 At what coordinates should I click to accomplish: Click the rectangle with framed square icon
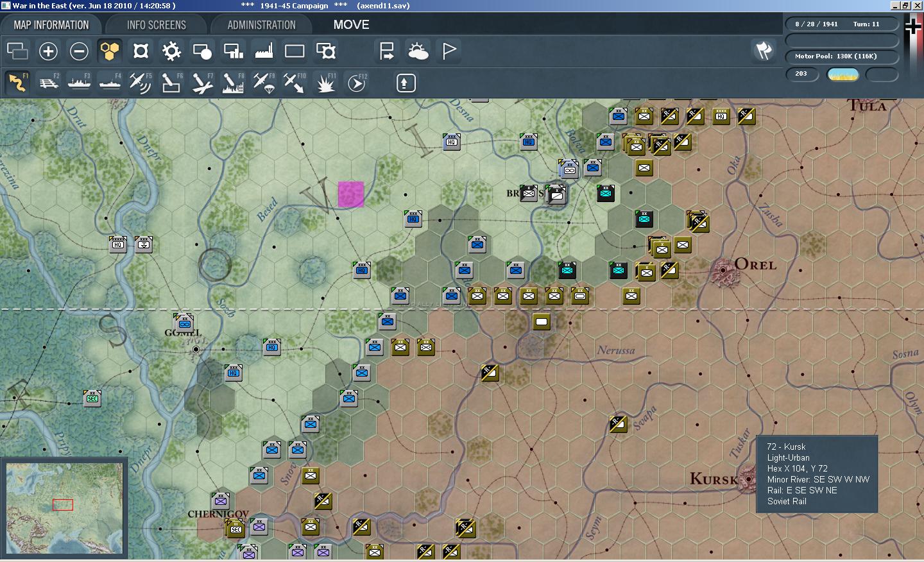(325, 51)
